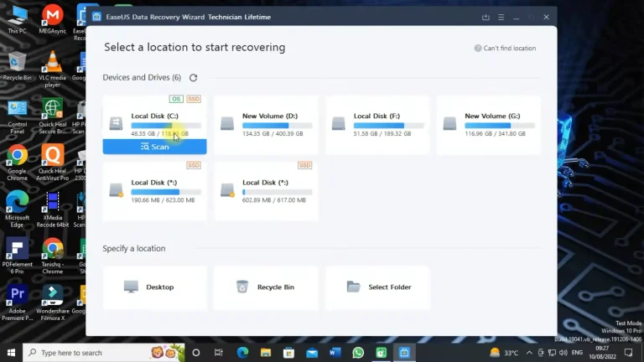Click the EaseUS app logo in title bar
The height and width of the screenshot is (362, 644).
(96, 17)
